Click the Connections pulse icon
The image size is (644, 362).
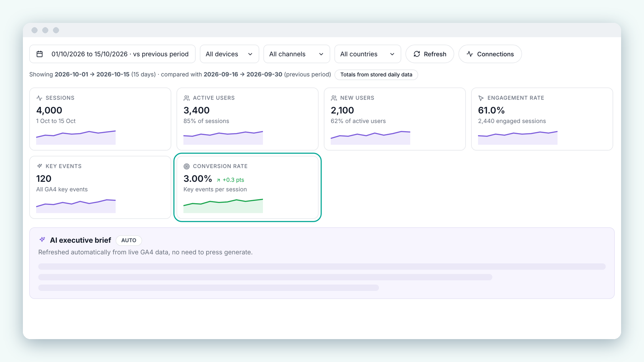pyautogui.click(x=470, y=54)
